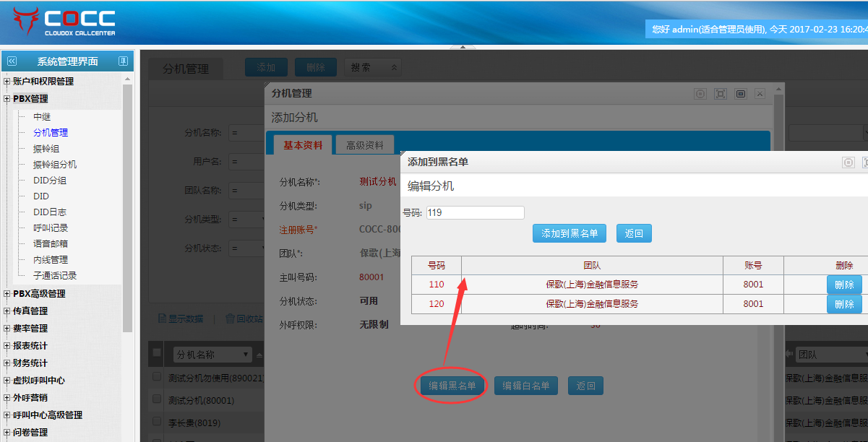Expand the 账户和权限管理 tree node
This screenshot has height=442, width=868.
click(7, 82)
